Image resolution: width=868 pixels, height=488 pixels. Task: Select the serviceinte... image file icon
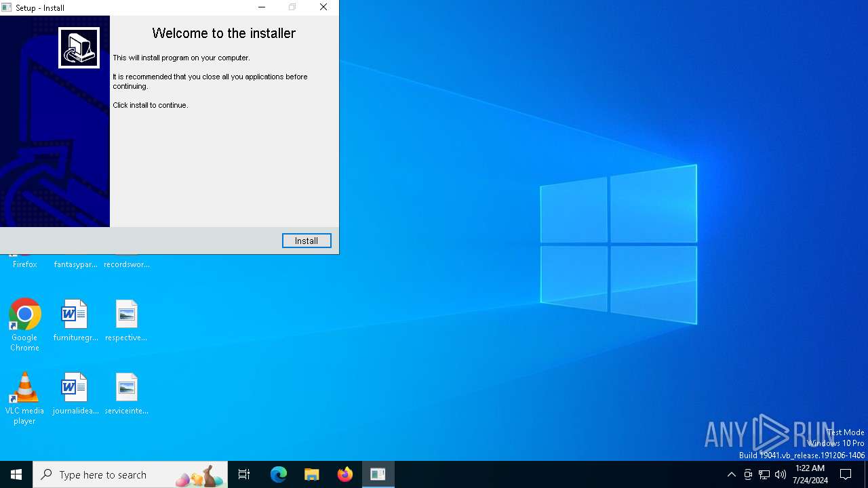tap(126, 394)
